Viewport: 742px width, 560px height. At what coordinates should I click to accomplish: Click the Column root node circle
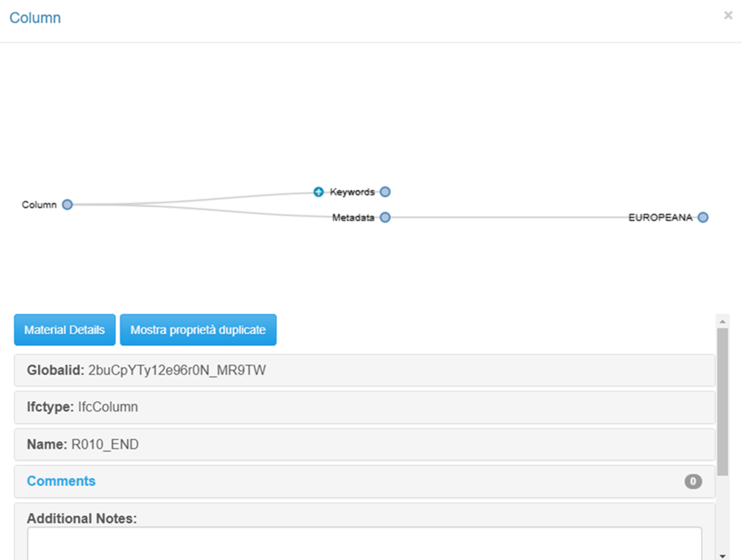(x=67, y=205)
